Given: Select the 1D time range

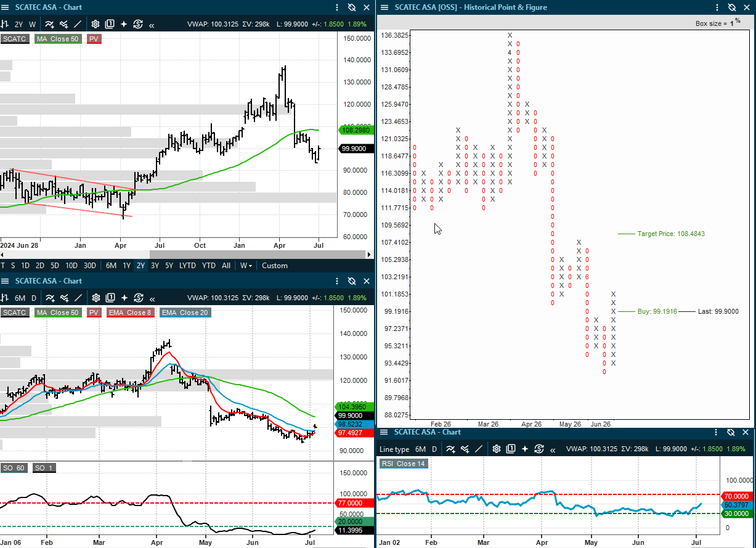Looking at the screenshot, I should [25, 266].
